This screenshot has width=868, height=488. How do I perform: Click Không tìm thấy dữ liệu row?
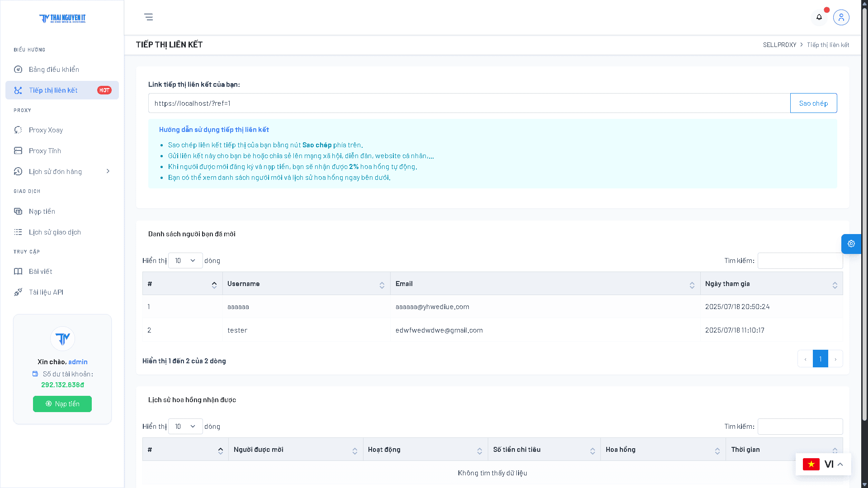coord(492,473)
